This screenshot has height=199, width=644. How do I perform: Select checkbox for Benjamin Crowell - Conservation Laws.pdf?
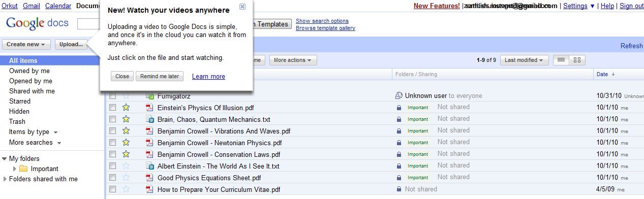click(112, 154)
